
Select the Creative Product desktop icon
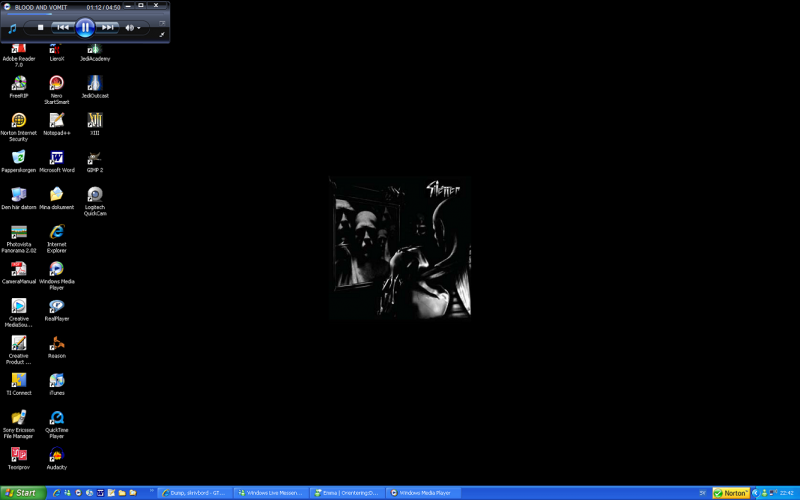tap(19, 350)
